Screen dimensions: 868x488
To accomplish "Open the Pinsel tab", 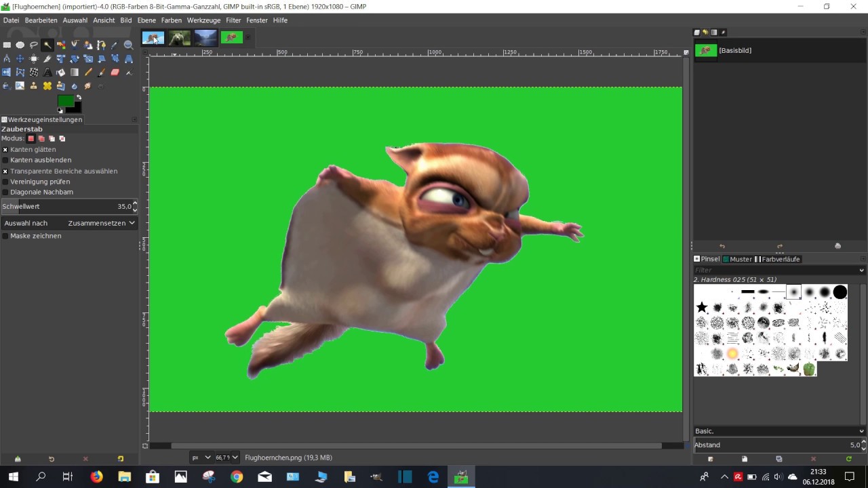I will (707, 259).
